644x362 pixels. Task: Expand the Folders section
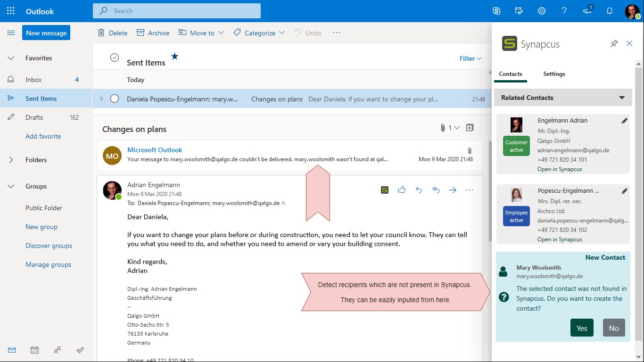tap(11, 160)
